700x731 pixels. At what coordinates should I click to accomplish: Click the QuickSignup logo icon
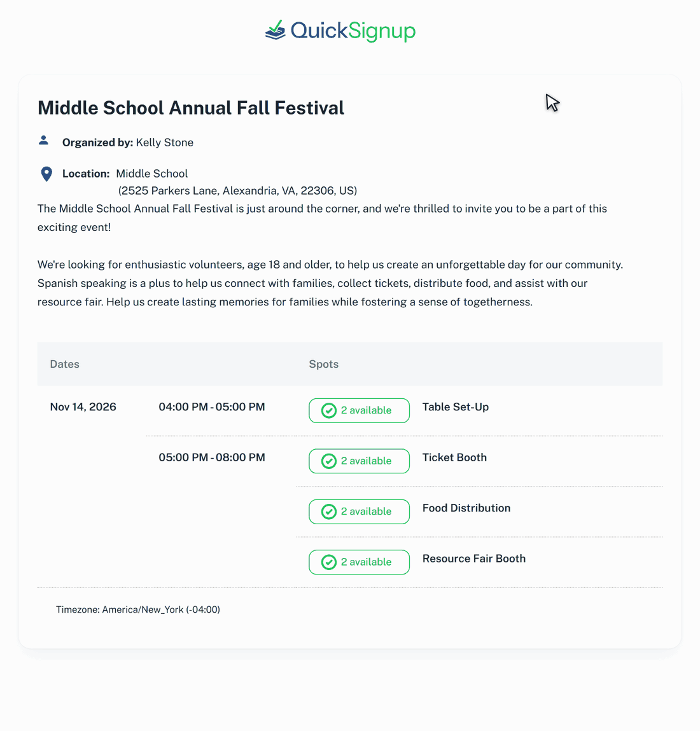[x=275, y=31]
